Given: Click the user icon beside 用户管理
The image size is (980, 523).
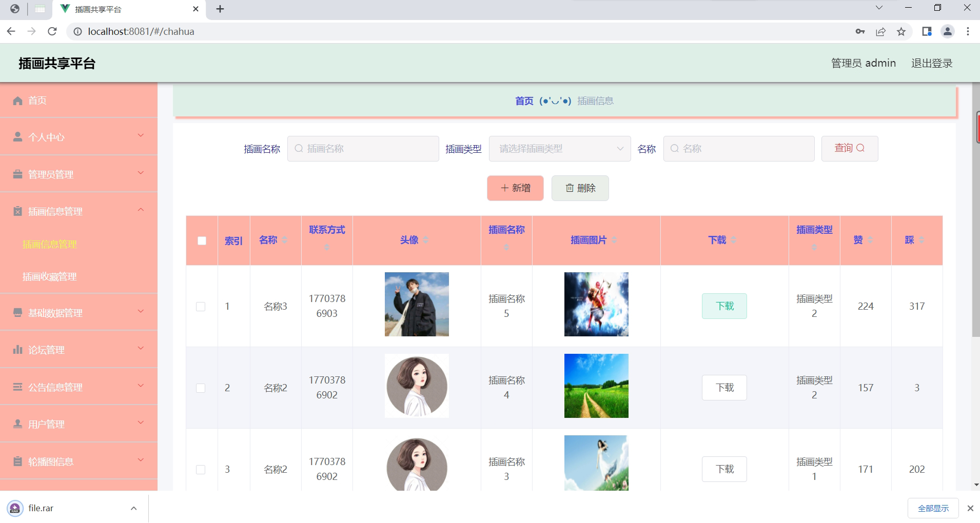Looking at the screenshot, I should pos(17,424).
